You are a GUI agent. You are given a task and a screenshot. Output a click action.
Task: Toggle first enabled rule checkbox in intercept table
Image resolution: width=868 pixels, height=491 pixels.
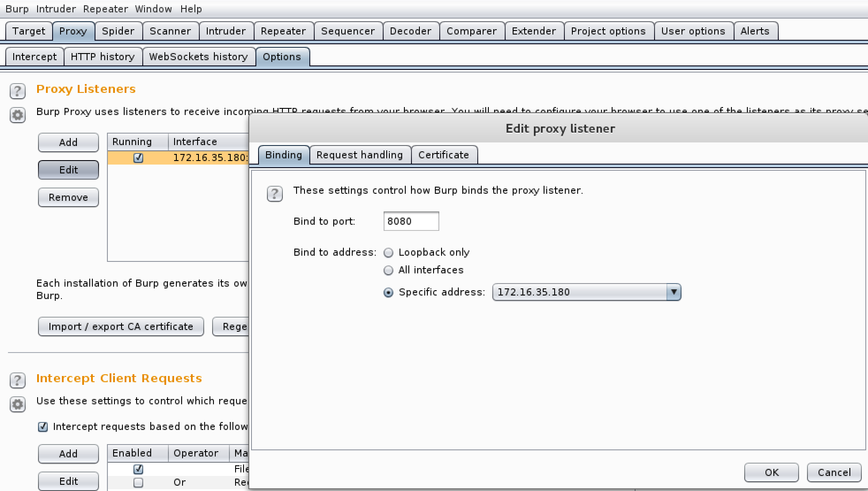click(x=138, y=469)
